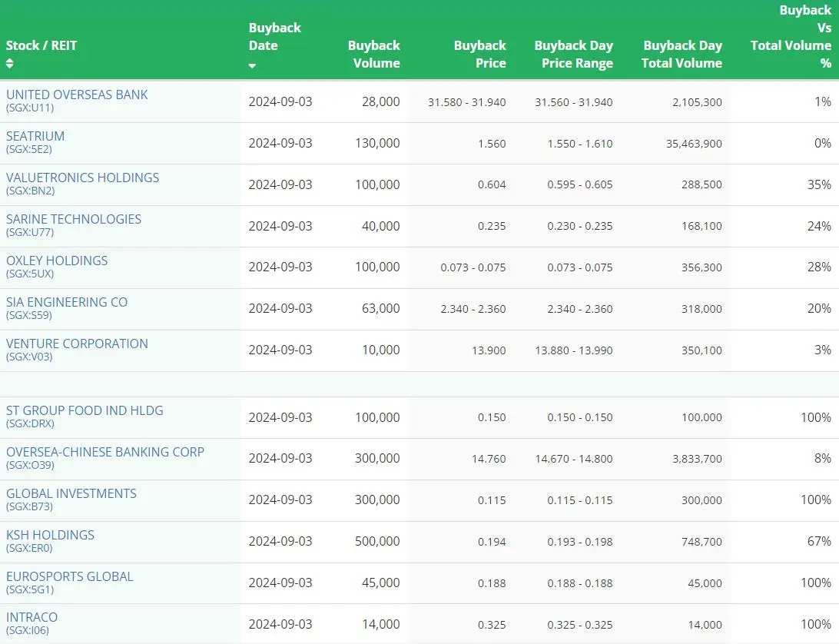Open KSH HOLDINGS link
Viewport: 839px width, 644px height.
(50, 536)
